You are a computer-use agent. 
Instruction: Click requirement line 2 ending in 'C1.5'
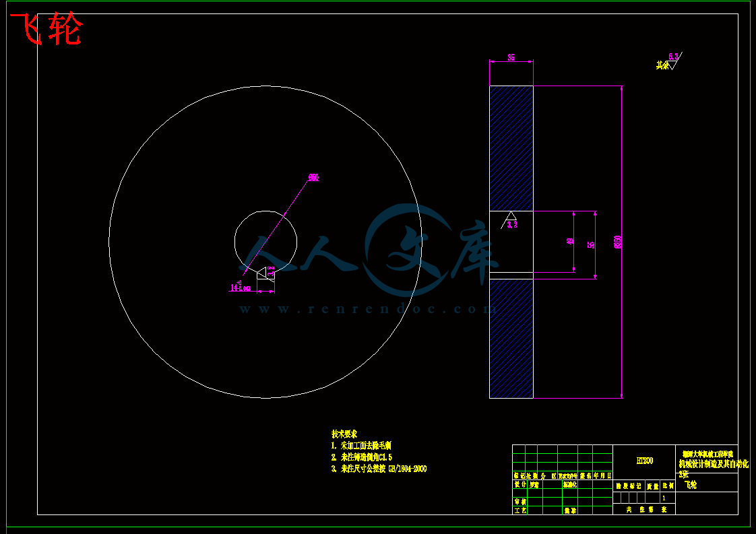[x=362, y=457]
